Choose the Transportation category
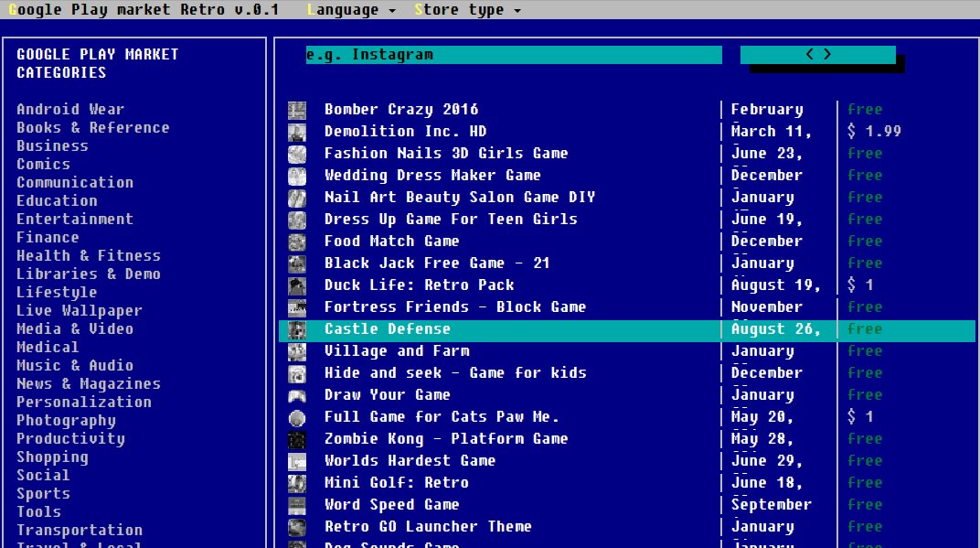 coord(80,531)
